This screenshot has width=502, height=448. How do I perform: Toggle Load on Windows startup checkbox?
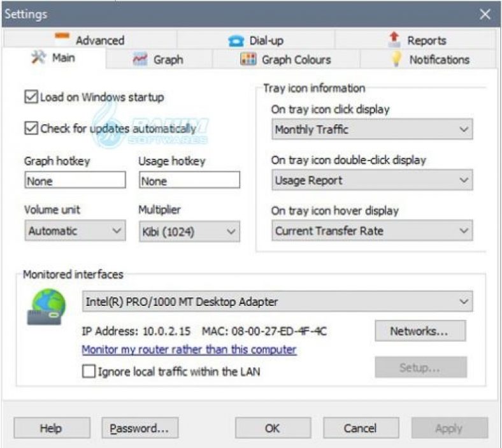tap(31, 97)
